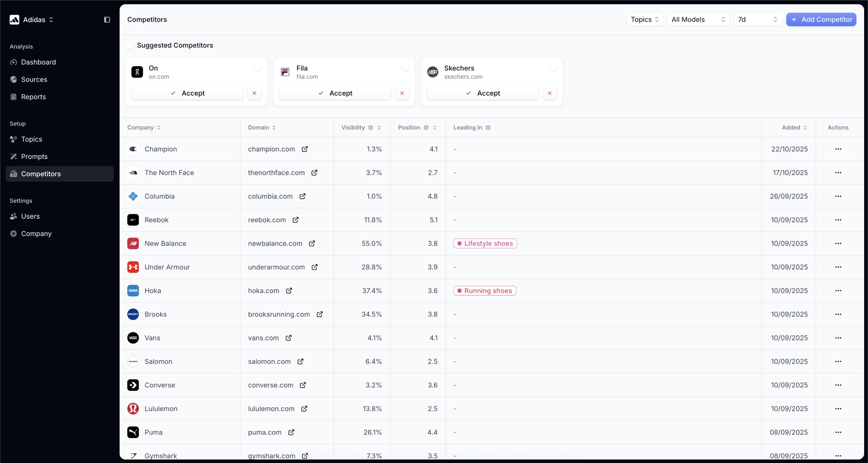Collapse the sidebar panel icon
Image resolution: width=868 pixels, height=463 pixels.
[107, 20]
